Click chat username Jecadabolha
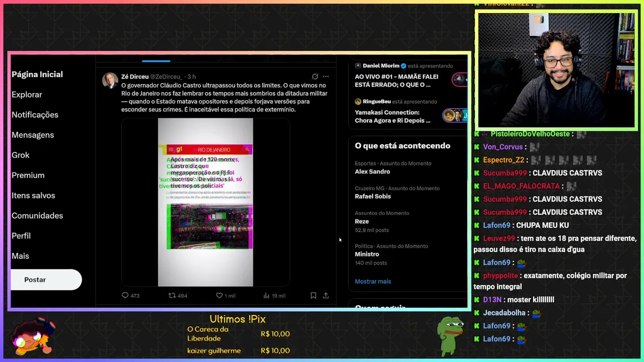Screen dimensions: 644x362 pos(504,313)
